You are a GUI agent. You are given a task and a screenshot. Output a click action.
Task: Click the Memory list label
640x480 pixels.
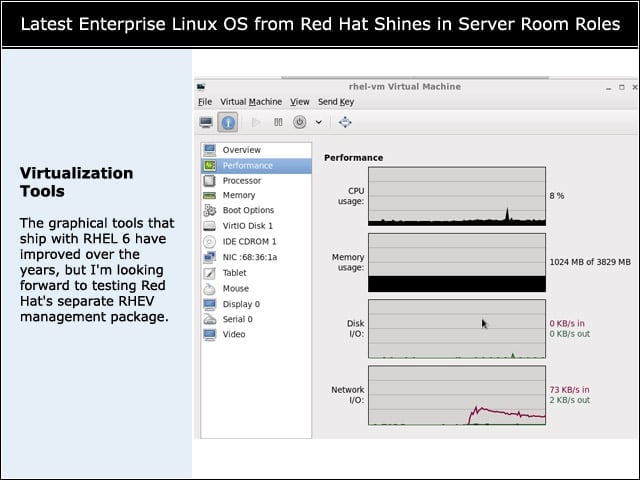tap(239, 195)
